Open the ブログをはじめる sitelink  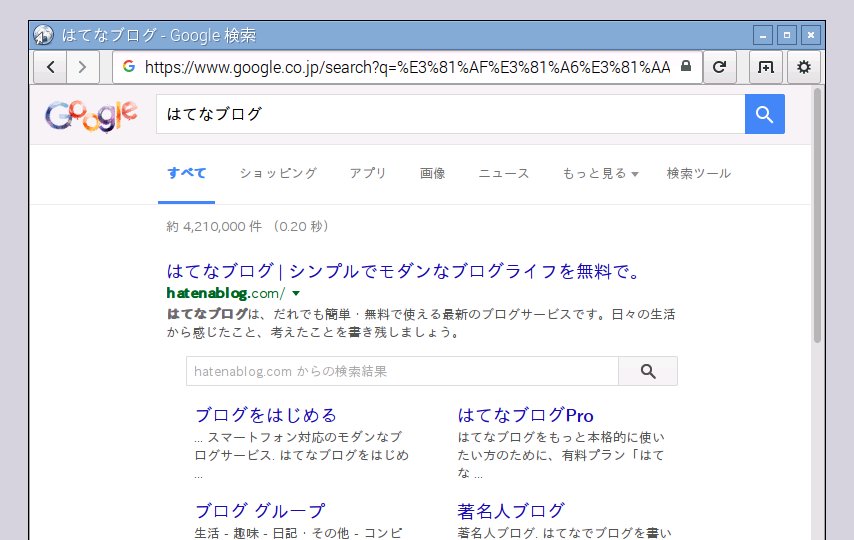tap(266, 415)
